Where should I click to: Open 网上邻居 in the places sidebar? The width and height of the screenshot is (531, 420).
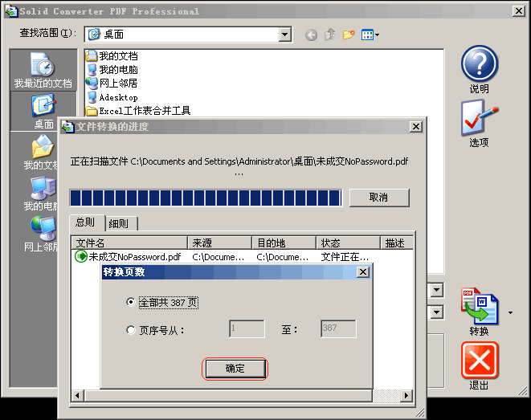point(42,234)
